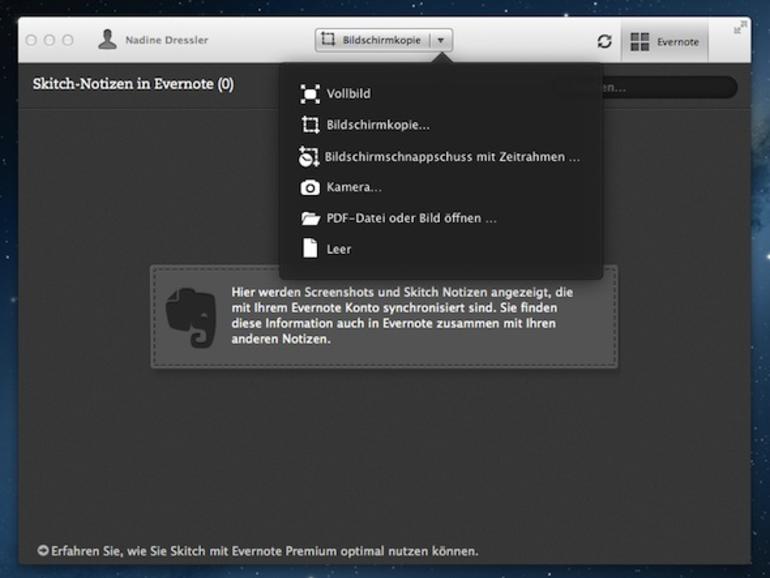Click the blank page icon in the menu

pos(310,248)
